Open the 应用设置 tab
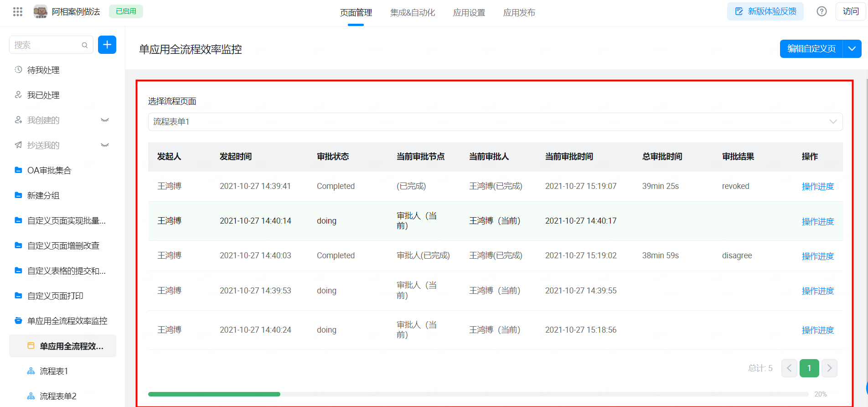The width and height of the screenshot is (868, 407). [469, 13]
